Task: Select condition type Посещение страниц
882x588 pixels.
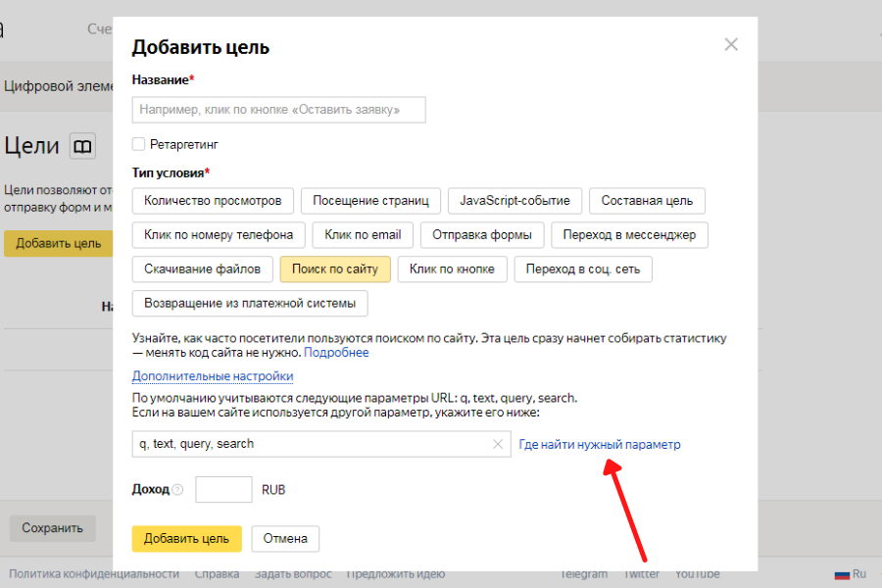Action: tap(370, 201)
